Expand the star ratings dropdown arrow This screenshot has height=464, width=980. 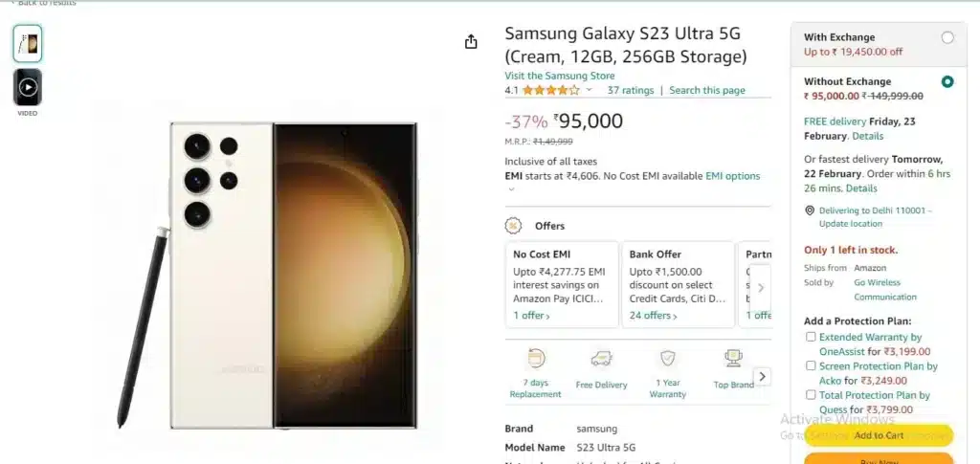pos(589,90)
